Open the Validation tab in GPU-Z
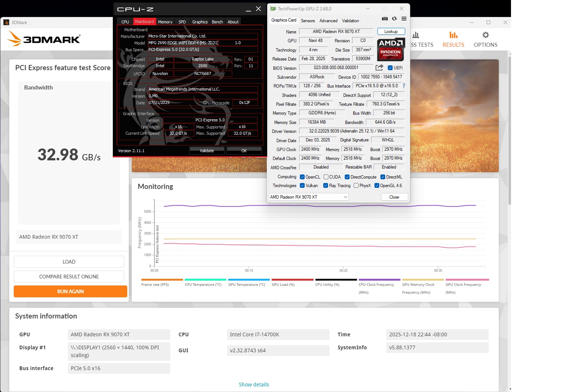Image resolution: width=570 pixels, height=392 pixels. (x=351, y=21)
